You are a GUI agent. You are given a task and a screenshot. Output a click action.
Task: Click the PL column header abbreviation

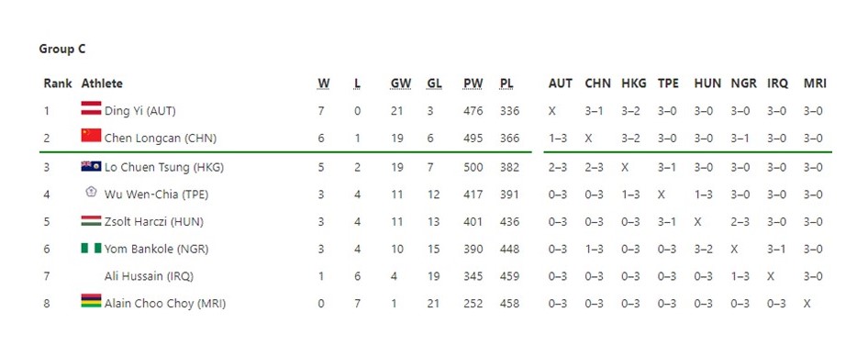[x=506, y=83]
